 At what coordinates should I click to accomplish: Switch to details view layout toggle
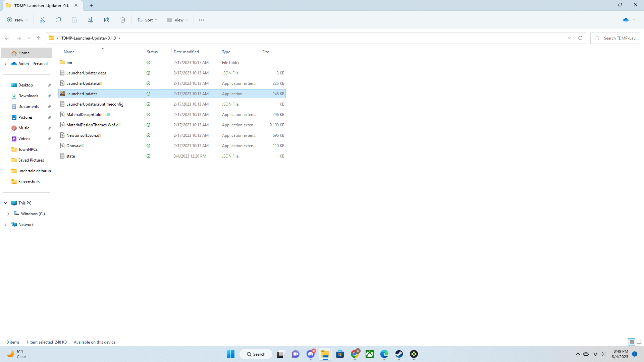tap(632, 342)
